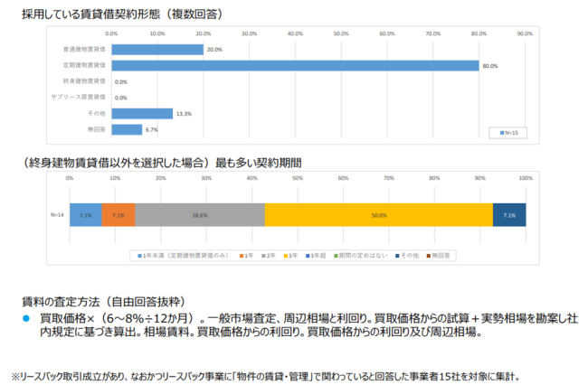Click the その他 13.3% bar in top chart
The width and height of the screenshot is (588, 385).
(x=142, y=114)
